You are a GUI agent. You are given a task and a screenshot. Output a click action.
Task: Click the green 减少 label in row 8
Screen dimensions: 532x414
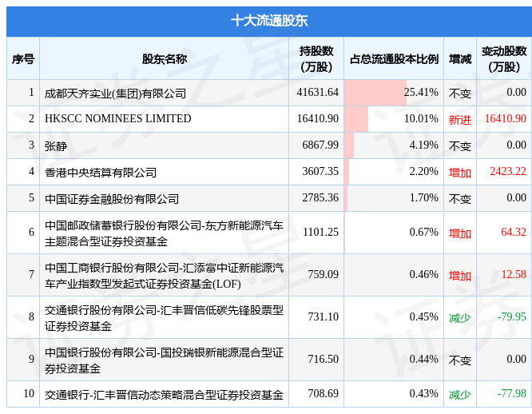click(x=460, y=317)
